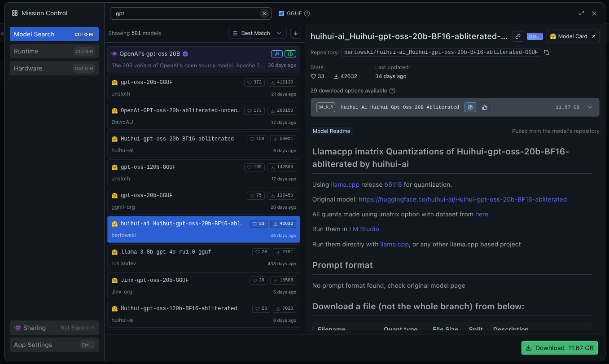
Task: Open the Hardware section
Action: click(x=54, y=68)
